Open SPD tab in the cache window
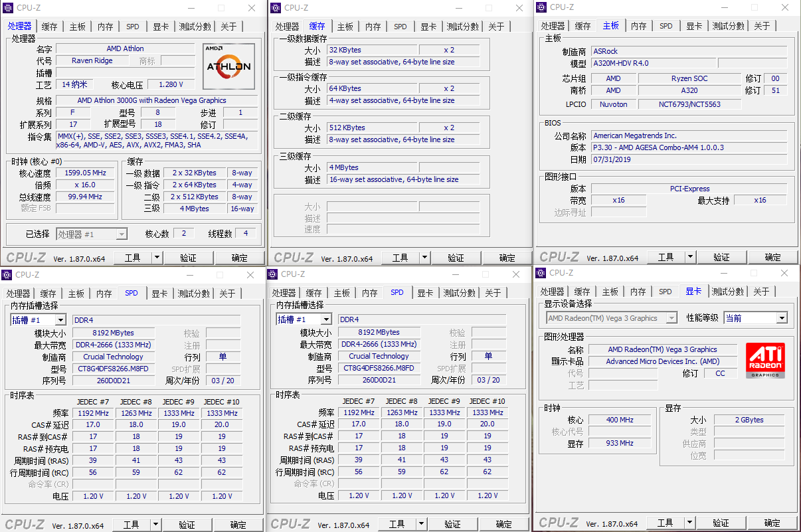The width and height of the screenshot is (801, 532). click(x=400, y=27)
